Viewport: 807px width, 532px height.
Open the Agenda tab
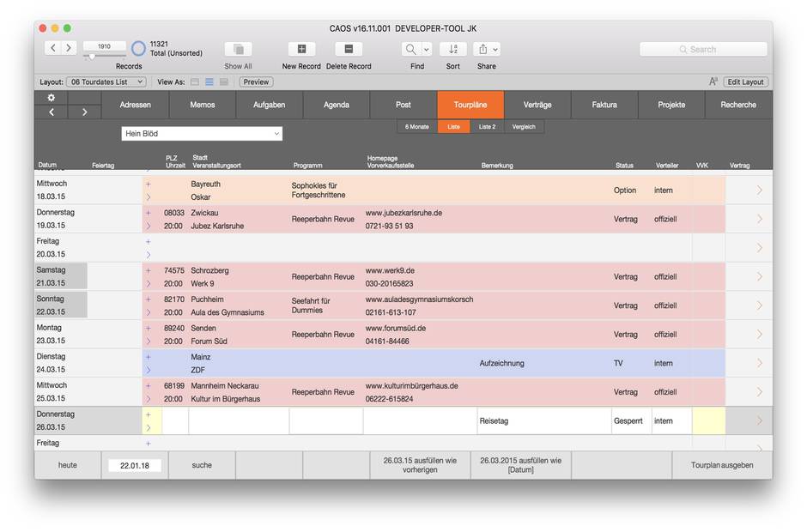click(336, 105)
